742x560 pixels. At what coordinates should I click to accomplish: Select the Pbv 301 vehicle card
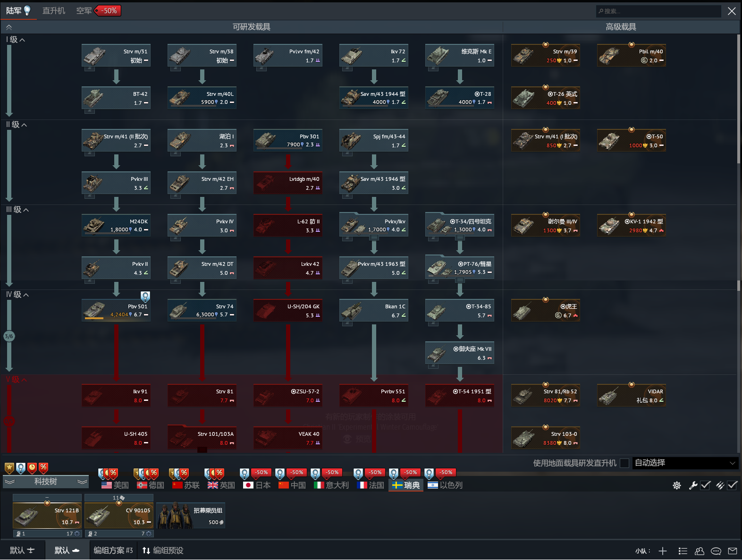288,141
